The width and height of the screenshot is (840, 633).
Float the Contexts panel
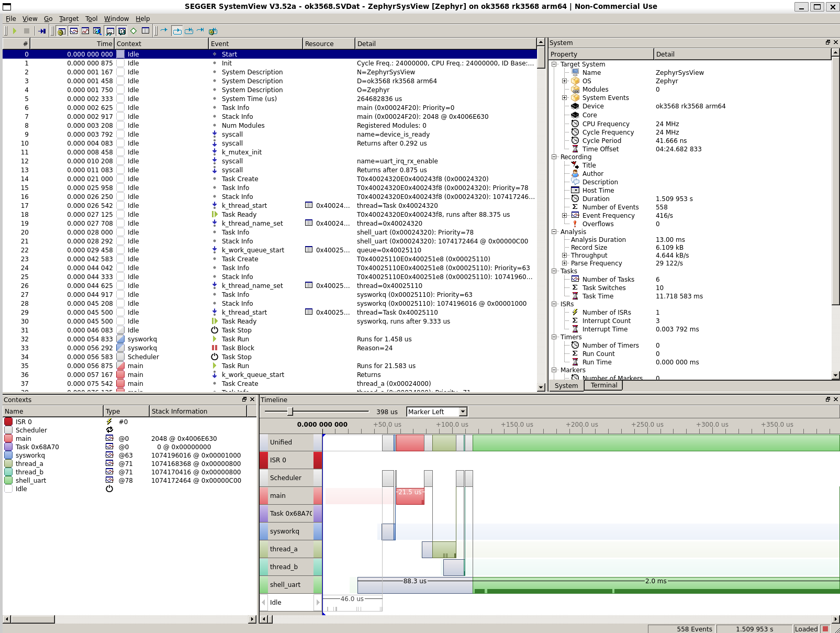click(244, 399)
